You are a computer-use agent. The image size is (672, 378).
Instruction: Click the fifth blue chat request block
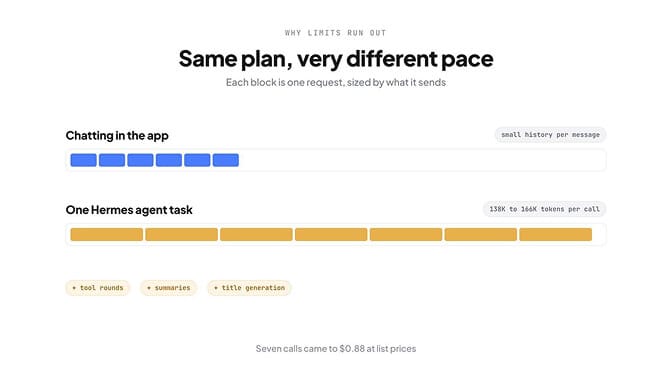coord(197,160)
